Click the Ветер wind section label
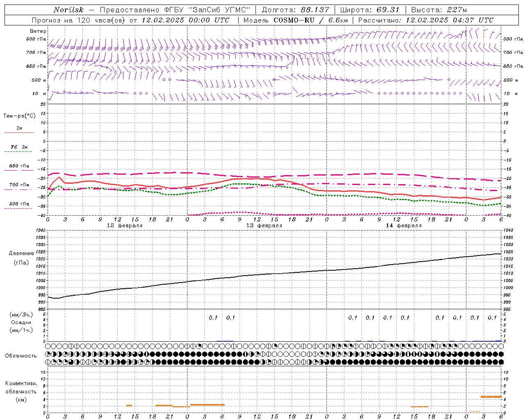 tap(38, 31)
